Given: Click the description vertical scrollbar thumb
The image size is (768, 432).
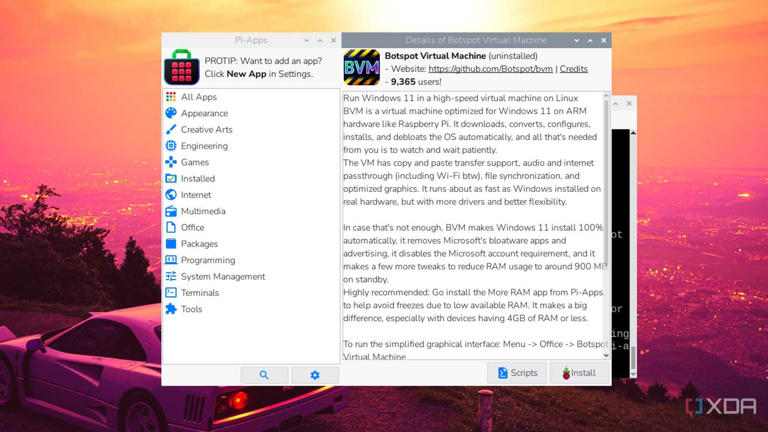Looking at the screenshot, I should 606,181.
